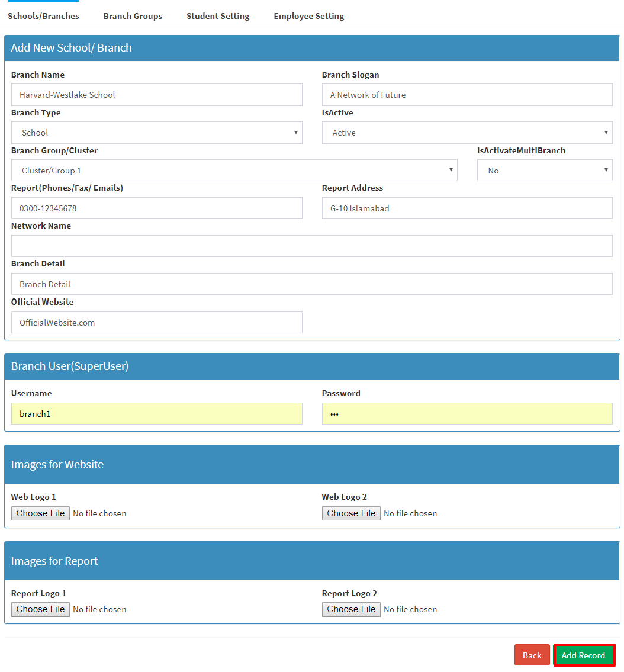Image resolution: width=624 pixels, height=672 pixels.
Task: Expand the IsActive dropdown
Action: (467, 133)
